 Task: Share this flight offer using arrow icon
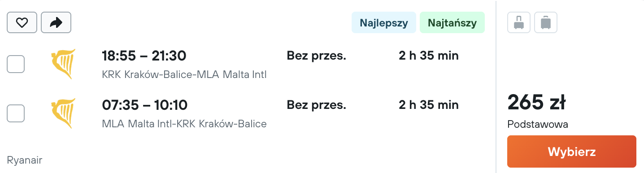pos(56,22)
